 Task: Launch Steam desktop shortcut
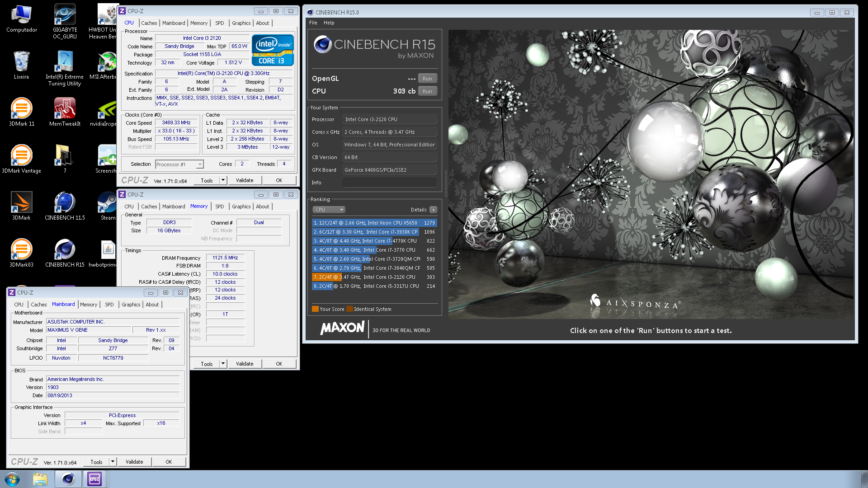click(108, 206)
